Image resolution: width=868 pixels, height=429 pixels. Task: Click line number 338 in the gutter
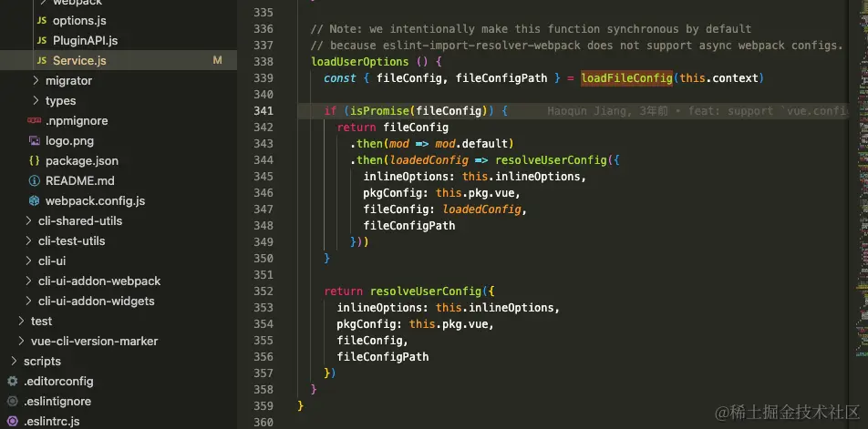pyautogui.click(x=263, y=61)
